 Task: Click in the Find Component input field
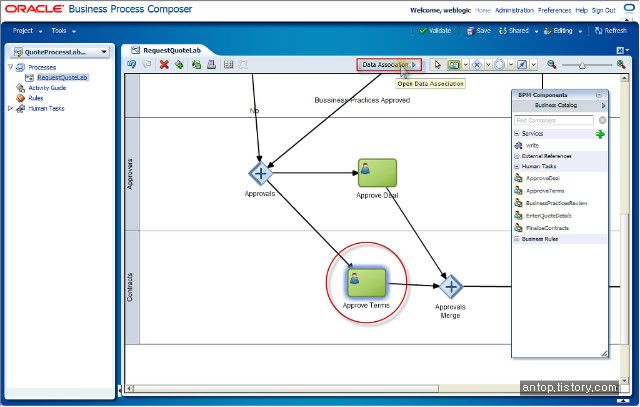click(554, 120)
